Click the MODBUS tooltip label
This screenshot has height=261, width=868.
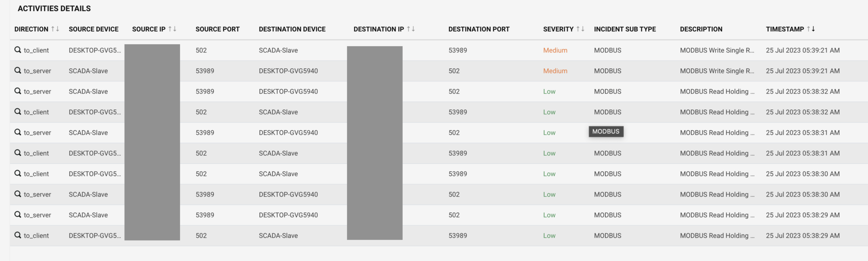pos(606,132)
